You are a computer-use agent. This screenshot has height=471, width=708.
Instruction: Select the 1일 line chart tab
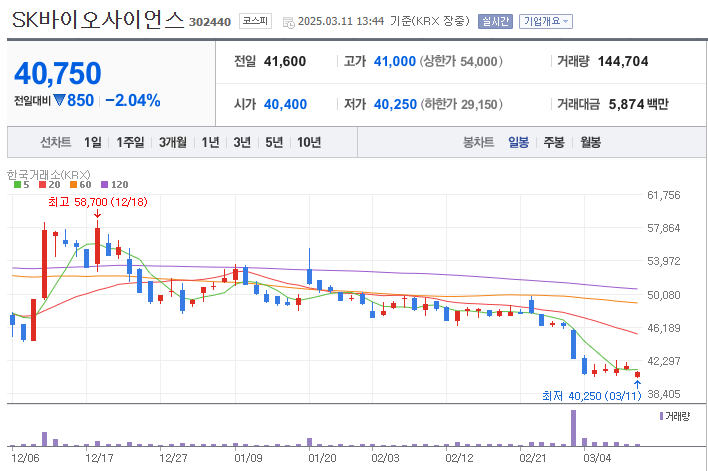(x=93, y=142)
